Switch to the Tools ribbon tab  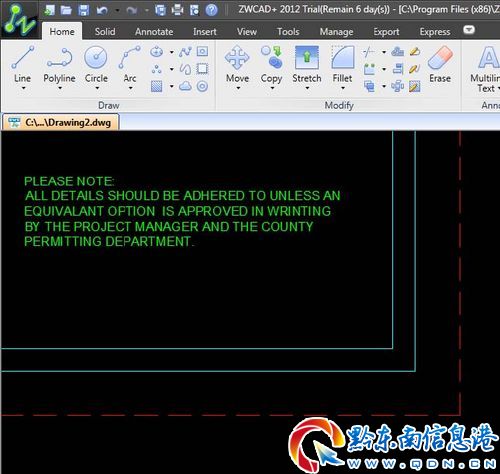click(x=288, y=32)
